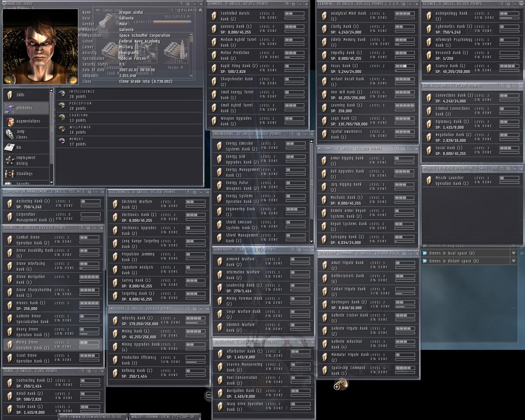Click the Learning Rank (1) skill book icon
The width and height of the screenshot is (525, 420).
pos(324,108)
